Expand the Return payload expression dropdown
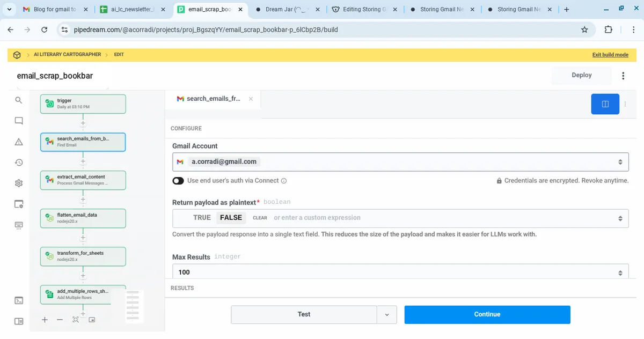 click(x=620, y=218)
